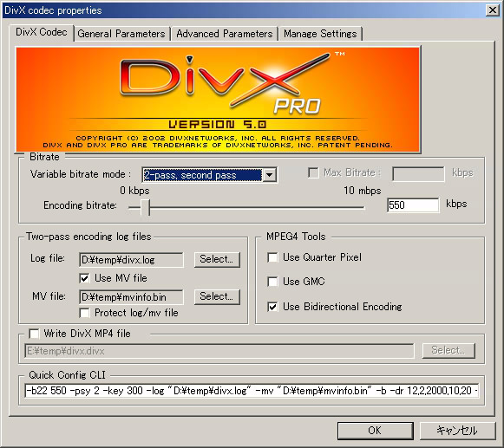The width and height of the screenshot is (504, 448).
Task: Click the 550 kbps bitrate input field
Action: coord(413,205)
